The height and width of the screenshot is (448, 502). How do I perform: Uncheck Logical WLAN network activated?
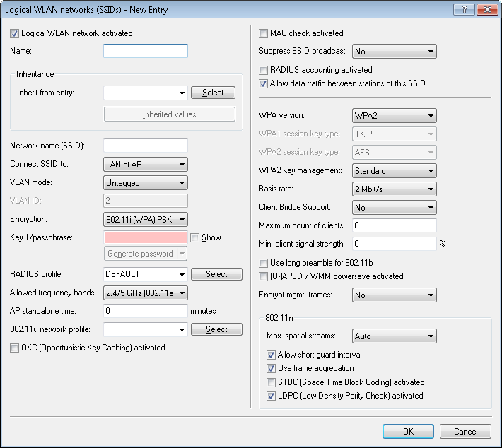tap(15, 33)
